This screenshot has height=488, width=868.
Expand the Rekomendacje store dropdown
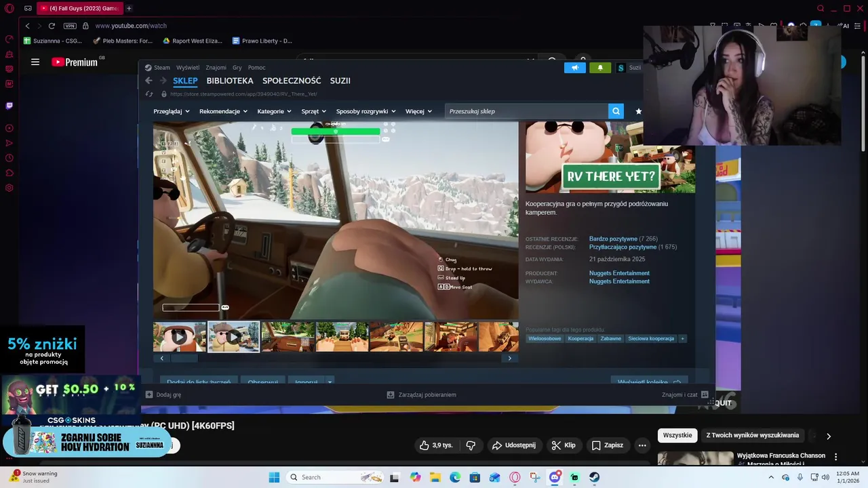coord(223,111)
